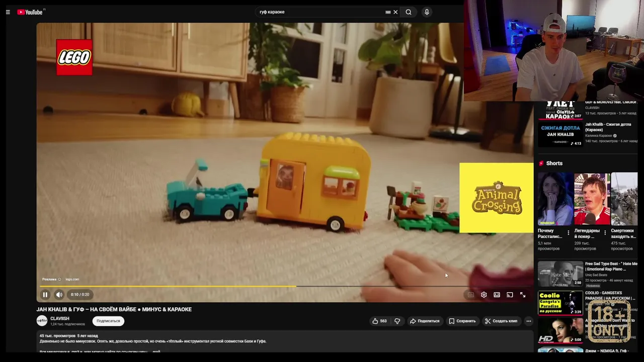This screenshot has width=644, height=362.
Task: Run the search with the magnifier button
Action: tap(409, 12)
